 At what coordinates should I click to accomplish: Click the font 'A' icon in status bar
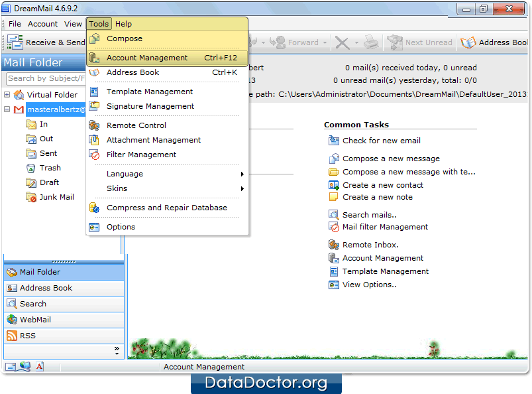click(x=40, y=367)
